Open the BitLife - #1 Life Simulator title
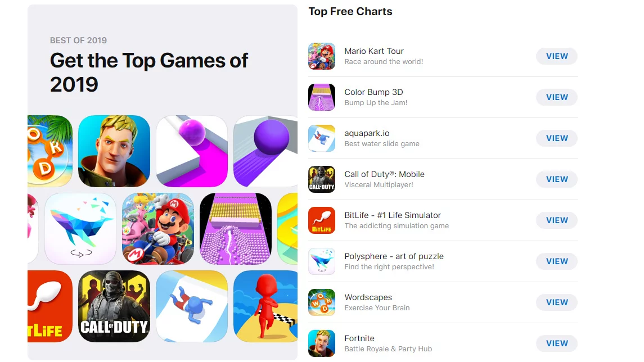The width and height of the screenshot is (644, 362). (x=393, y=215)
